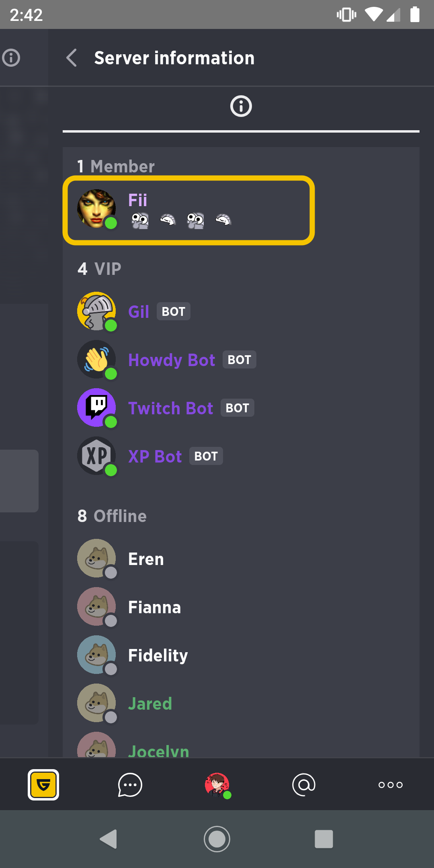Select member Fii in the list

188,210
